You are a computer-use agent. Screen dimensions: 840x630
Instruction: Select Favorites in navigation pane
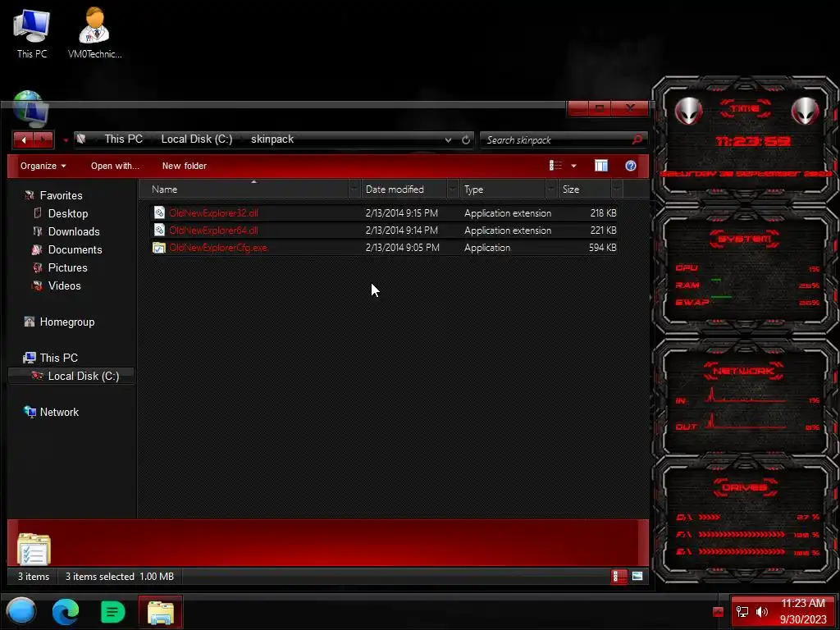click(x=53, y=195)
